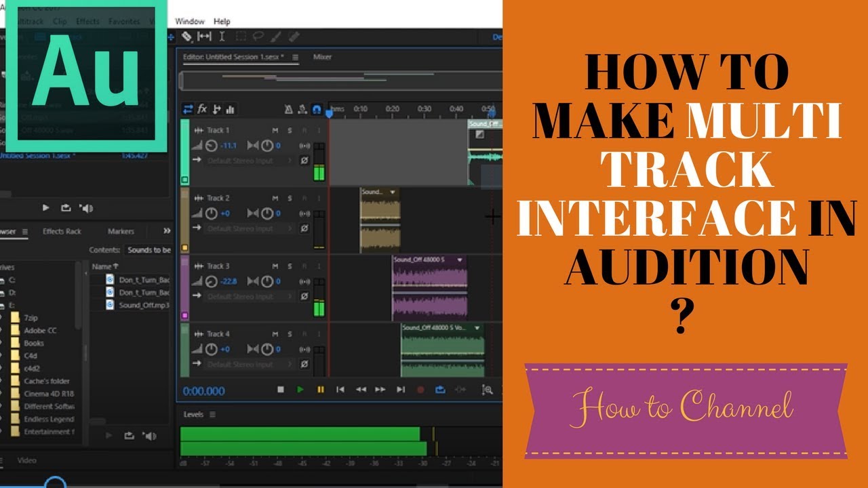Select the Lasso Selection tool

pos(258,37)
